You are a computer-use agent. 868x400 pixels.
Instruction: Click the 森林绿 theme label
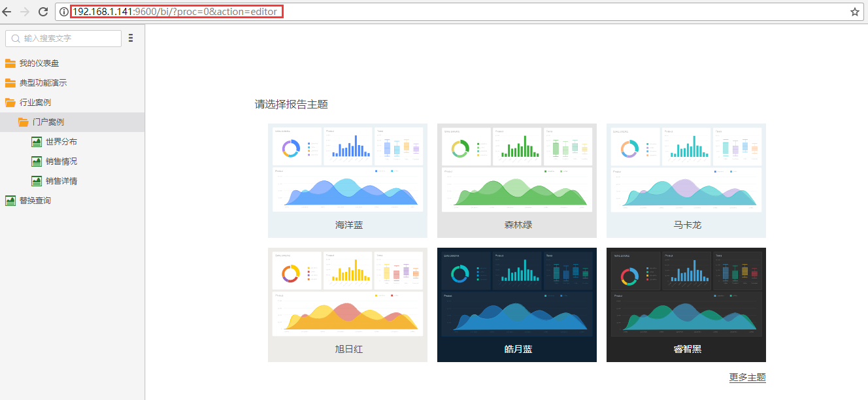[x=518, y=225]
